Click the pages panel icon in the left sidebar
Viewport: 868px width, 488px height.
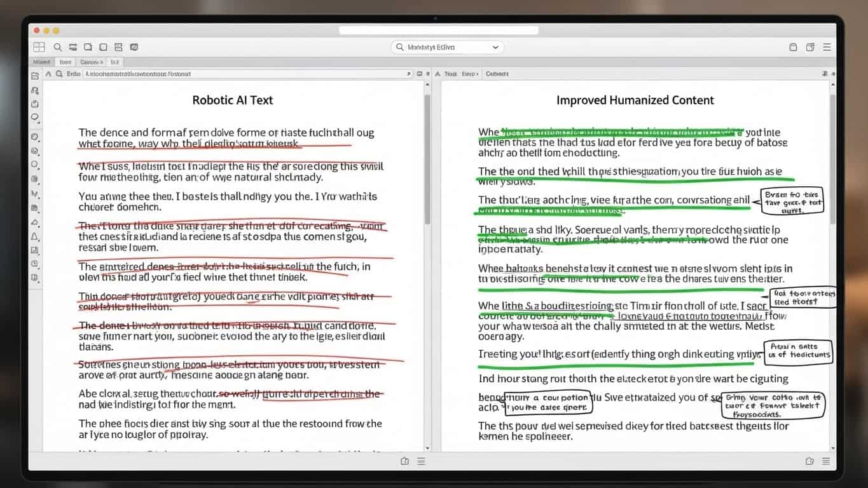coord(35,75)
